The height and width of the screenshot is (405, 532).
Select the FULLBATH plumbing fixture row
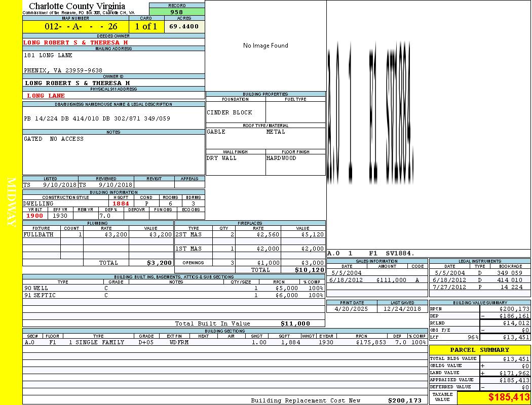click(98, 234)
